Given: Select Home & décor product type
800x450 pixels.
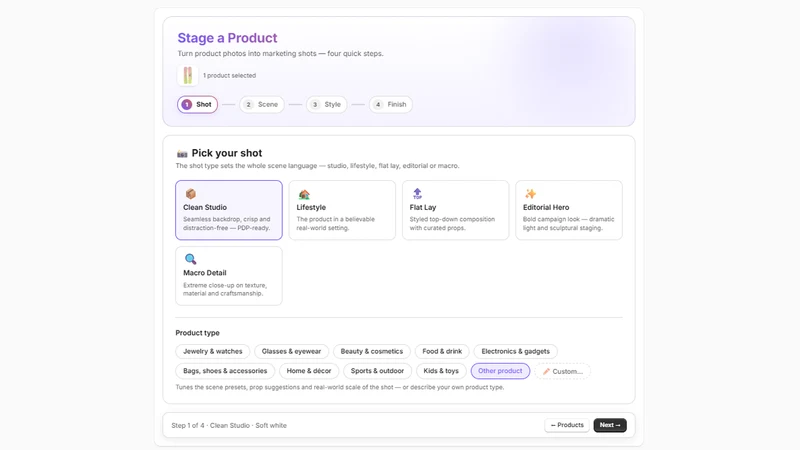Looking at the screenshot, I should pyautogui.click(x=309, y=371).
